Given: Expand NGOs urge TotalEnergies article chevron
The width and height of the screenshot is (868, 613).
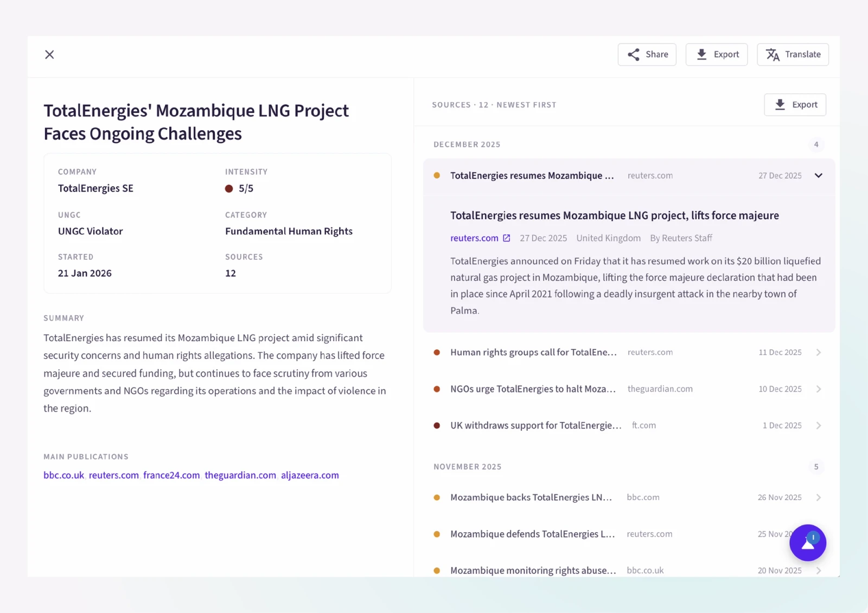Looking at the screenshot, I should point(818,389).
